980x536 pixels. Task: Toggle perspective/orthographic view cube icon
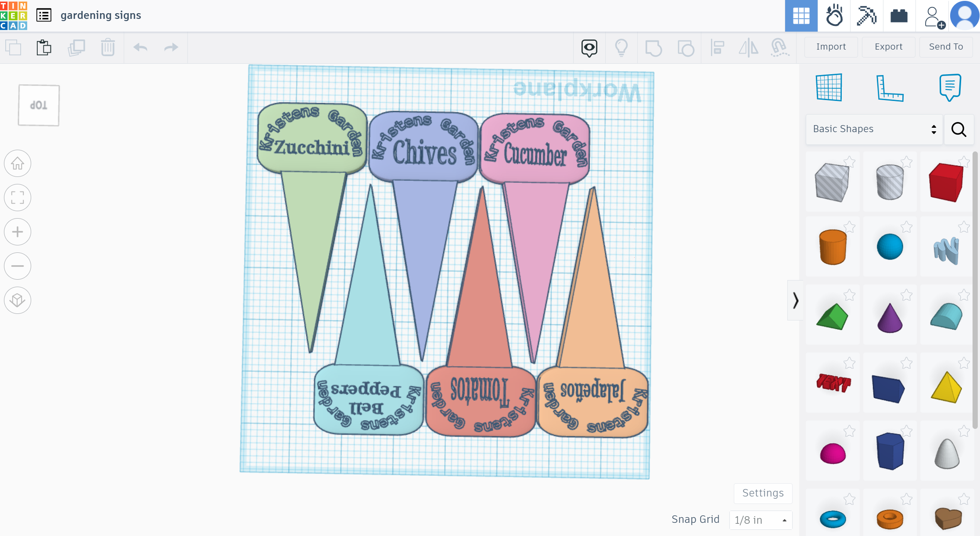coord(18,300)
